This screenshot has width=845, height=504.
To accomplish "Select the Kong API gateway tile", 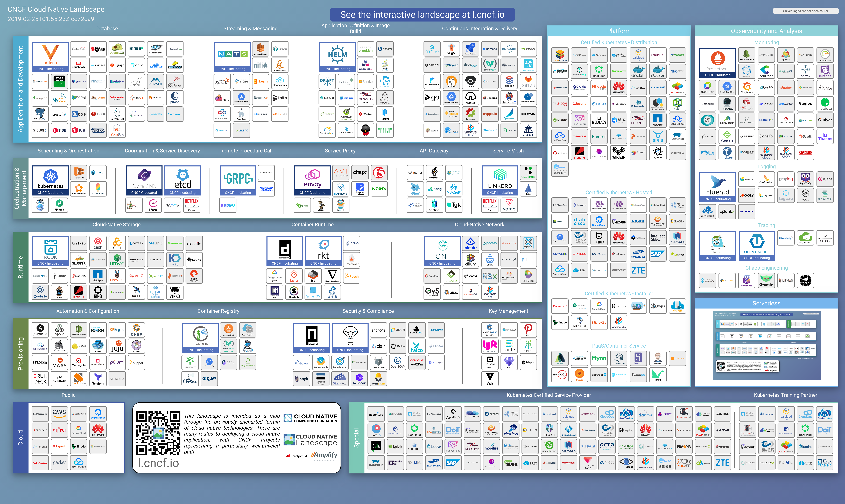I will pyautogui.click(x=435, y=189).
